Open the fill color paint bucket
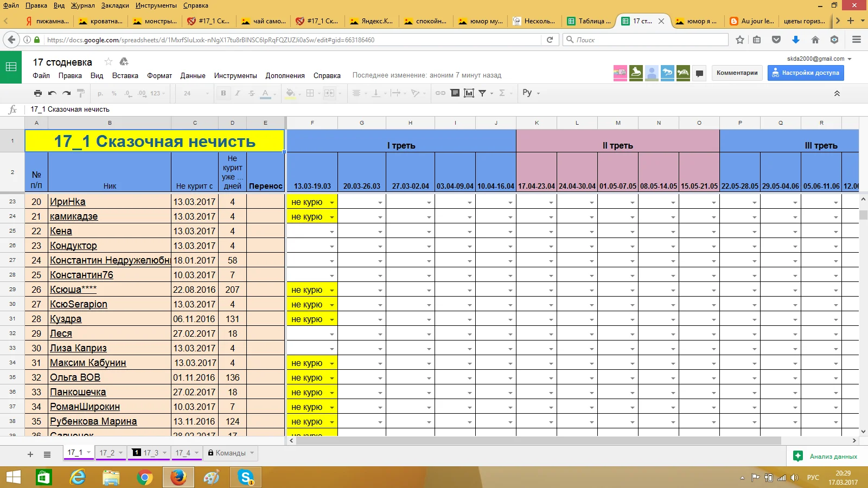Screen dimensions: 868x488 tap(290, 93)
